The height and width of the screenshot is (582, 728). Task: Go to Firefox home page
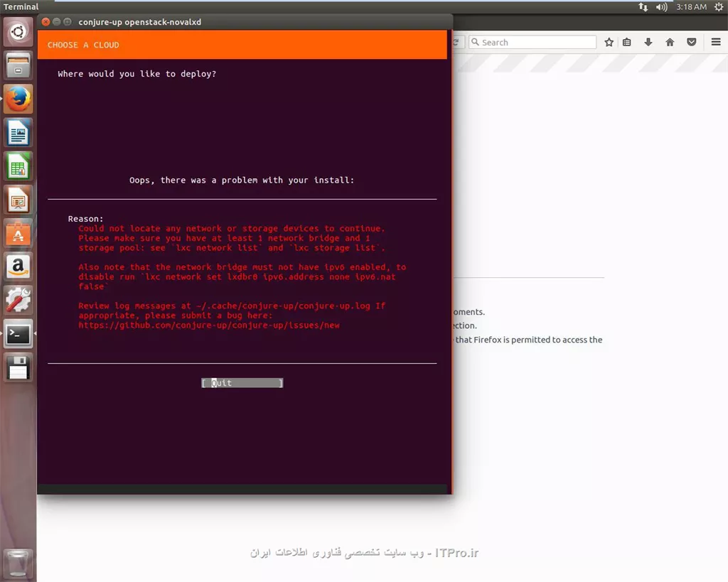[670, 42]
